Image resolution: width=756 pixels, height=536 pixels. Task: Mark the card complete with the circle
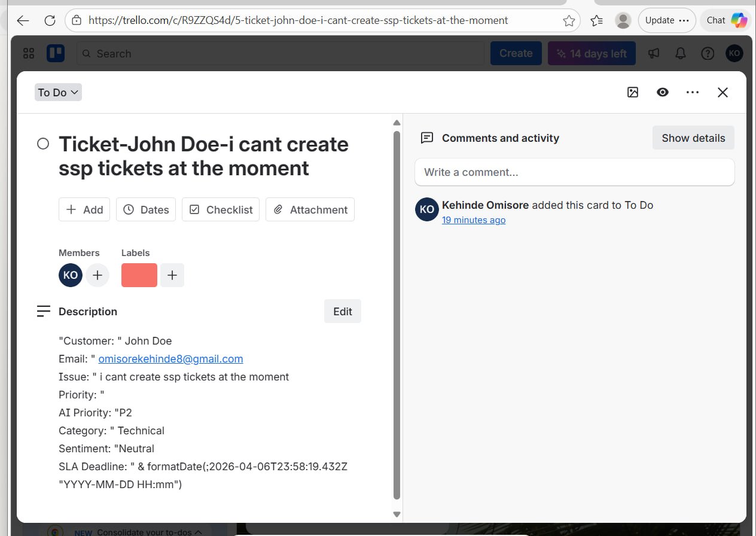point(43,144)
